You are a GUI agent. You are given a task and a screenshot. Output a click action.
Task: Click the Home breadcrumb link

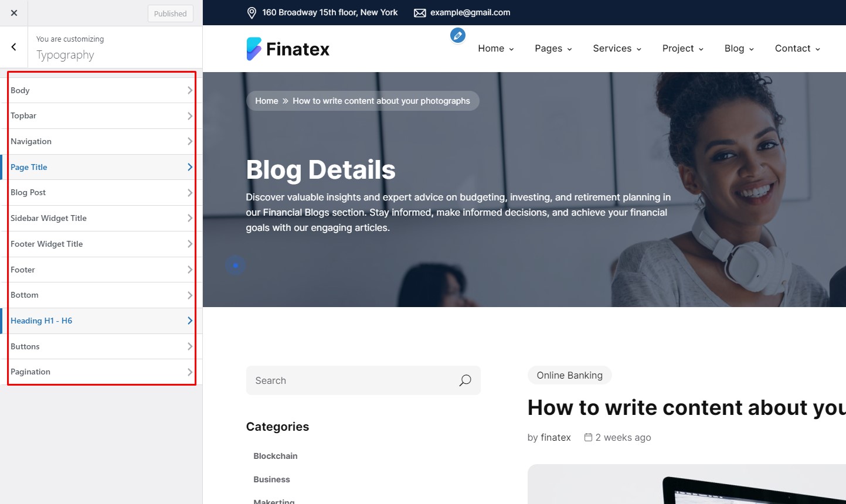267,101
